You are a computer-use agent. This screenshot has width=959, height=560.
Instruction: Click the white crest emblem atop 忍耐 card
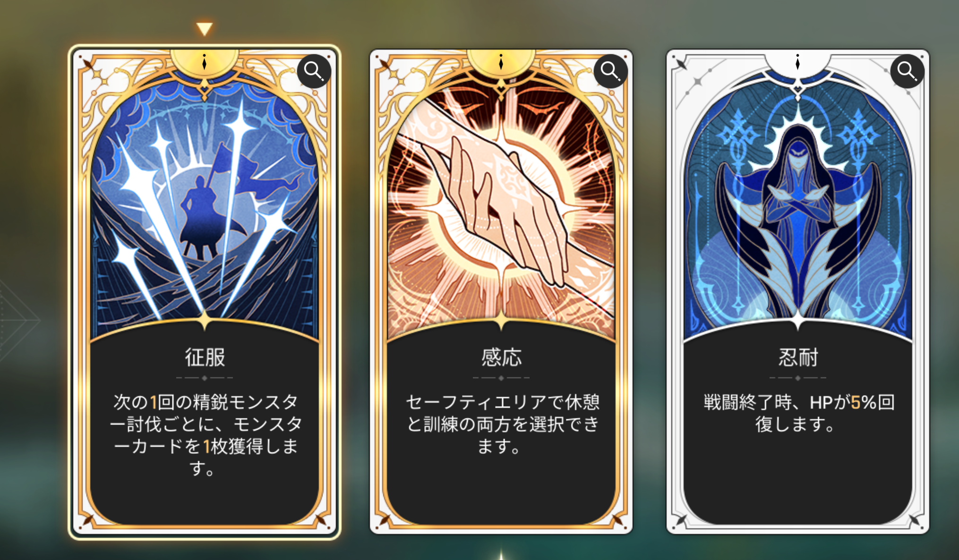coord(797,62)
